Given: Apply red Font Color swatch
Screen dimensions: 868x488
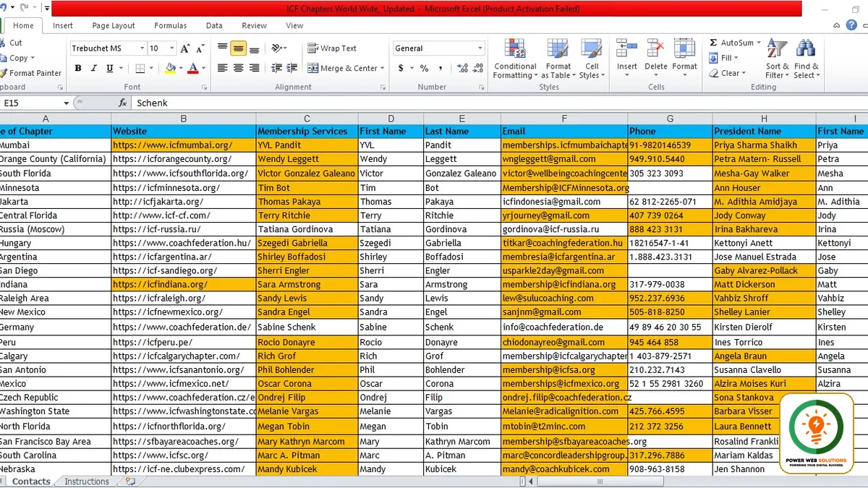Looking at the screenshot, I should point(192,69).
